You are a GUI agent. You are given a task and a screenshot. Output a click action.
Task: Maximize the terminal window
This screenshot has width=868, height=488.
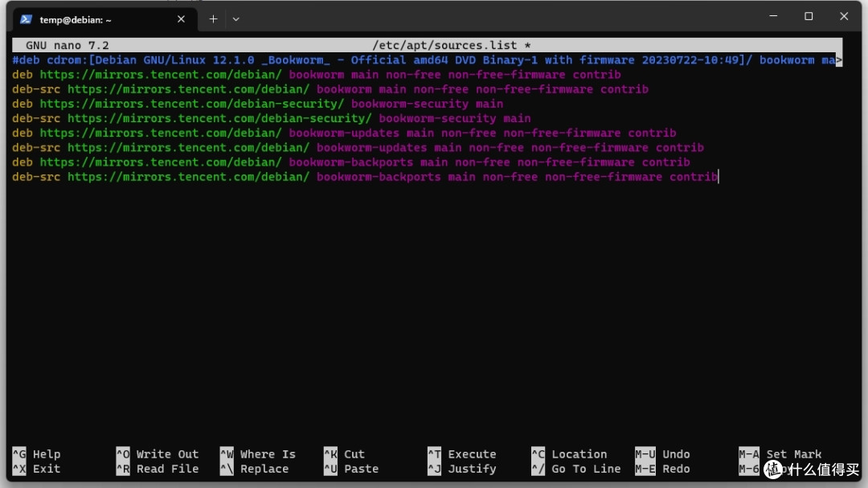tap(809, 16)
